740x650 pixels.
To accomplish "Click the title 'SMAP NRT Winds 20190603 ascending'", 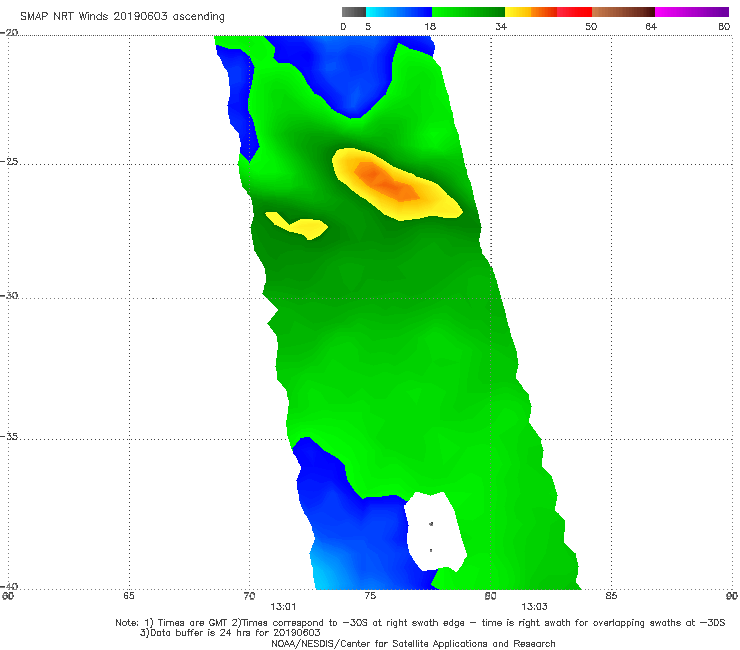I will pyautogui.click(x=122, y=17).
